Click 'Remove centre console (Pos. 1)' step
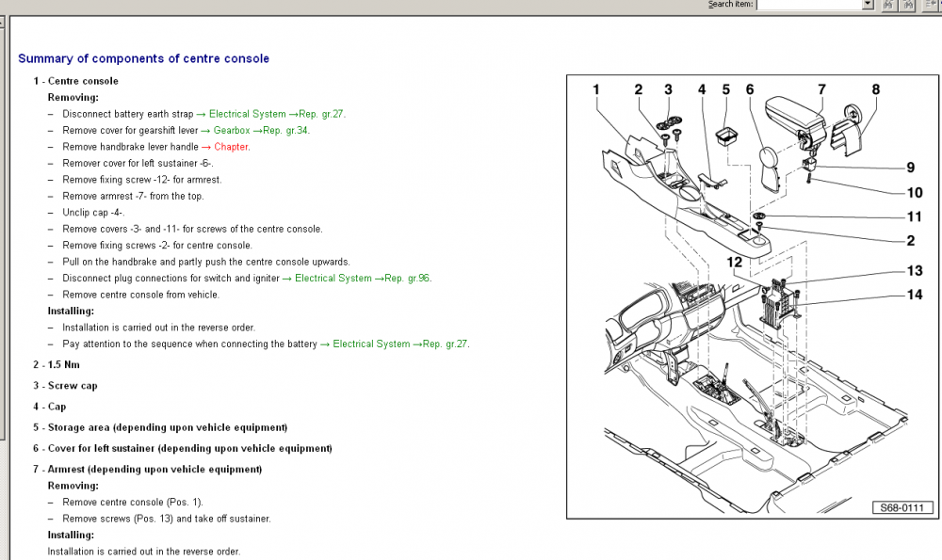Image resolution: width=942 pixels, height=560 pixels. click(133, 503)
